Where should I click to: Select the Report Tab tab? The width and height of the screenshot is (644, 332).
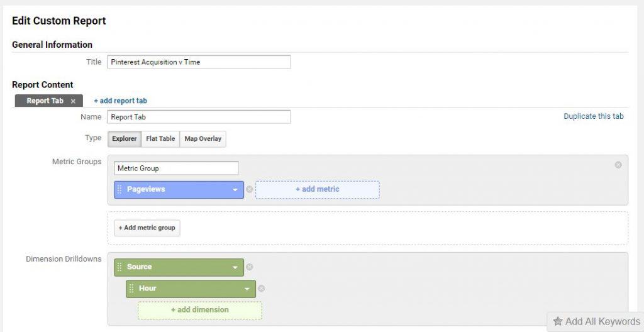coord(45,101)
